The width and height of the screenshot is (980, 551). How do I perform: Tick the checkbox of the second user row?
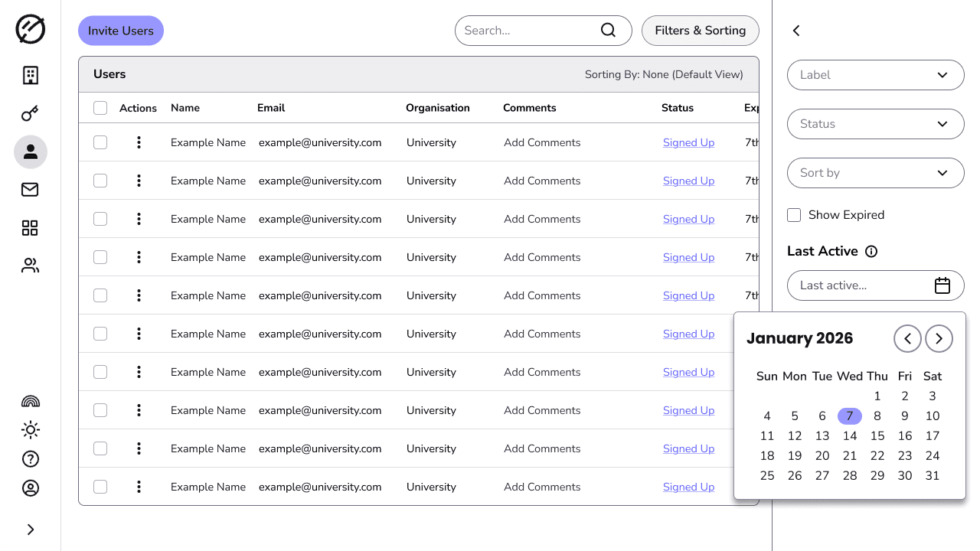100,181
